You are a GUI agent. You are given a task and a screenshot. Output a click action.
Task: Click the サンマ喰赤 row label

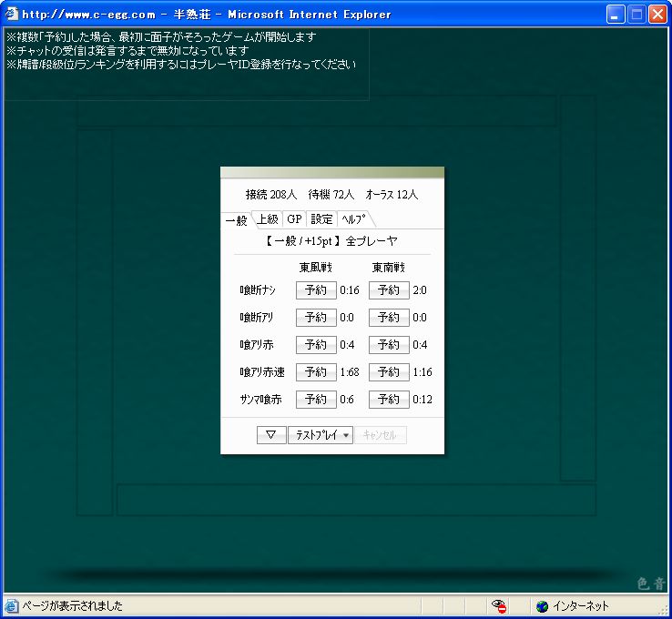260,400
